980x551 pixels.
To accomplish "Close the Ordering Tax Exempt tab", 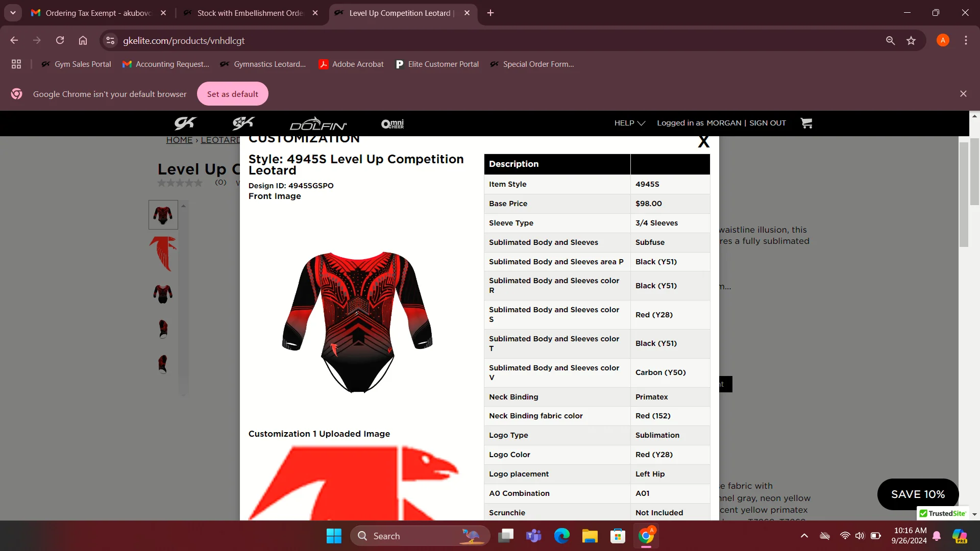I will coord(163,13).
